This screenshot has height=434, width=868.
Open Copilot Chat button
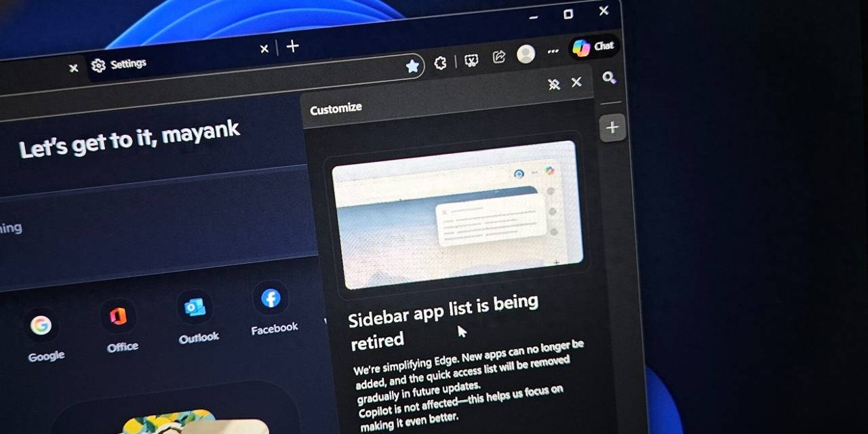click(593, 47)
